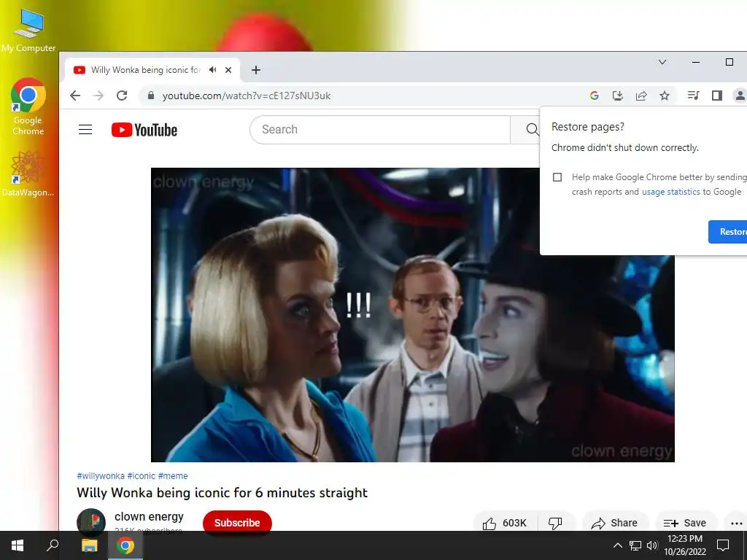Toggle Chrome side panel icon

(x=717, y=96)
